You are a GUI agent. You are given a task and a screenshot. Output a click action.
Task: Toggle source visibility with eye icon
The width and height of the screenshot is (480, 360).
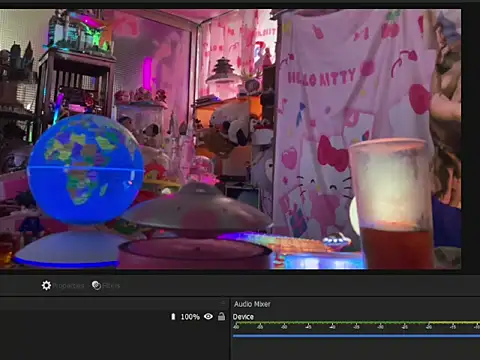point(208,316)
